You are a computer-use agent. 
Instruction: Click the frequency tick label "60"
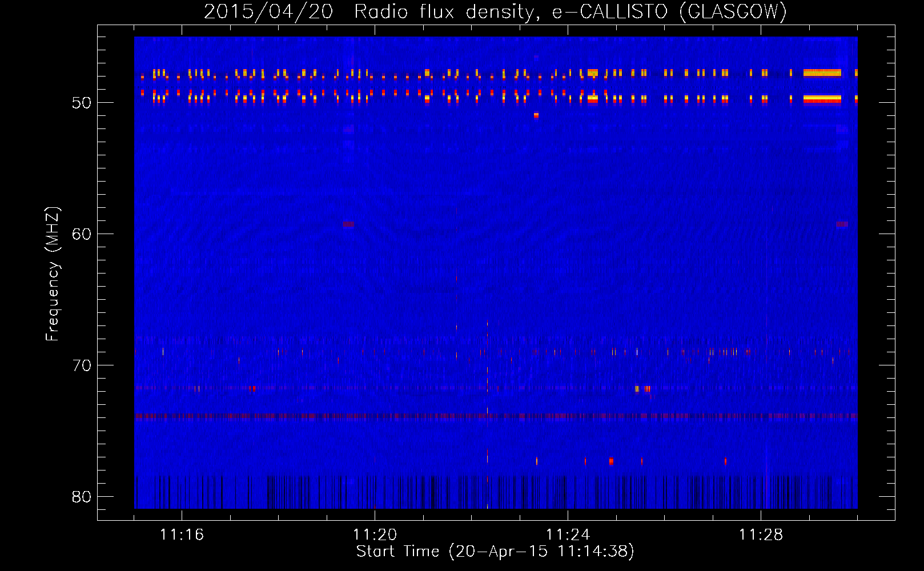click(x=82, y=234)
